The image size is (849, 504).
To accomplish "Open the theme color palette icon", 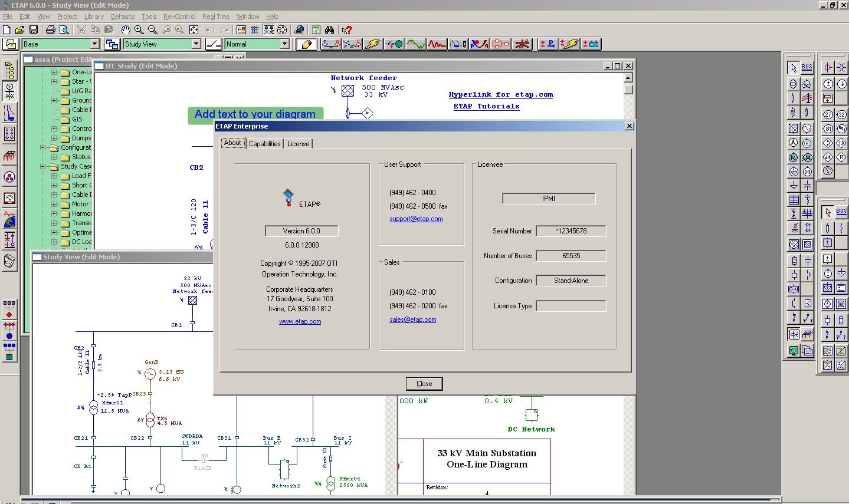I will pyautogui.click(x=283, y=29).
